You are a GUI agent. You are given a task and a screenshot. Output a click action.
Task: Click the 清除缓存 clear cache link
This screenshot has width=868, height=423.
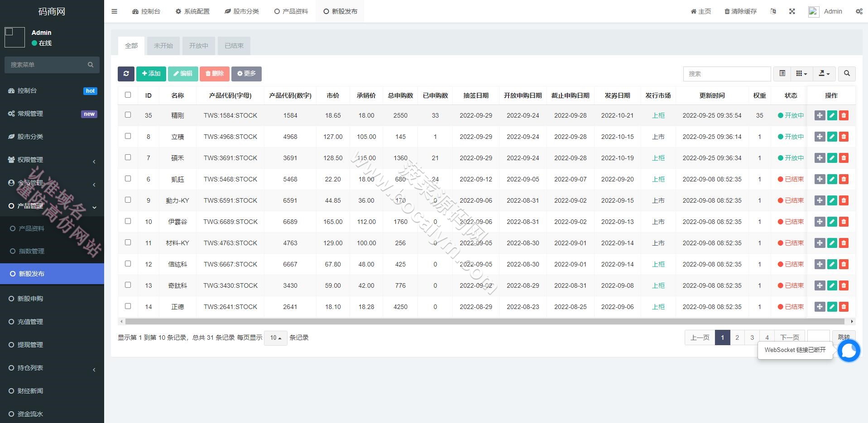tap(740, 11)
